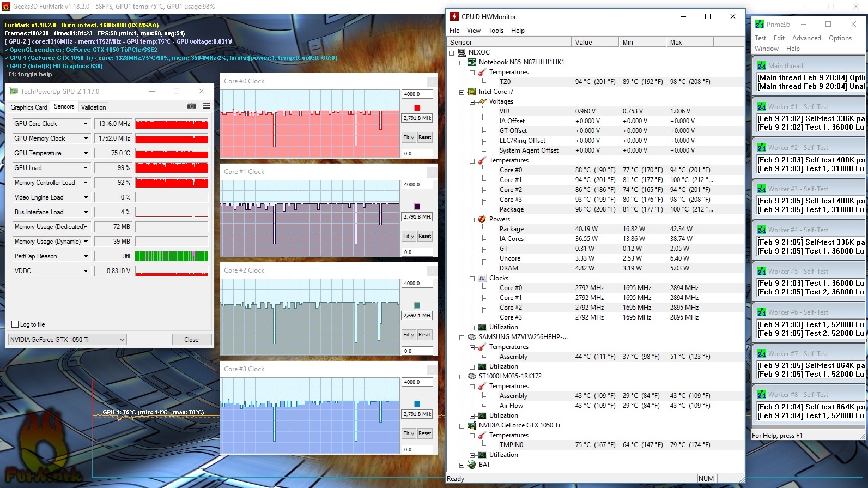
Task: Click Reset in Core #3 Clock graph
Action: pos(425,433)
